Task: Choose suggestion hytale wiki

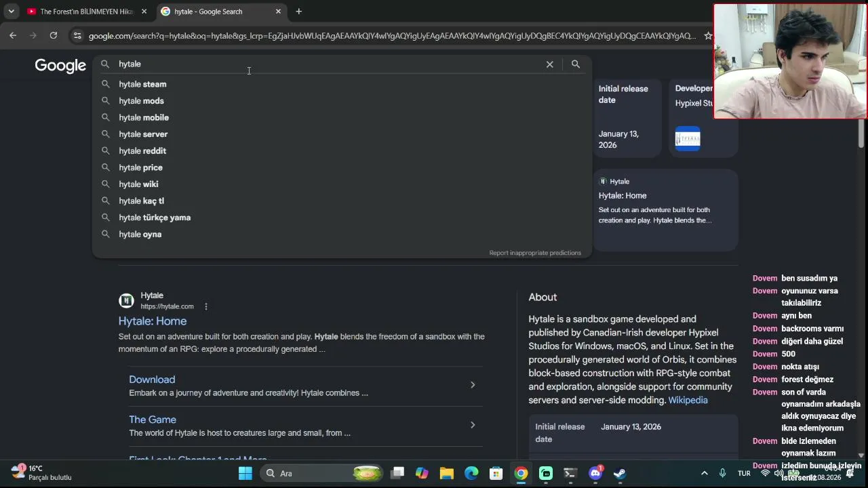Action: point(342,184)
